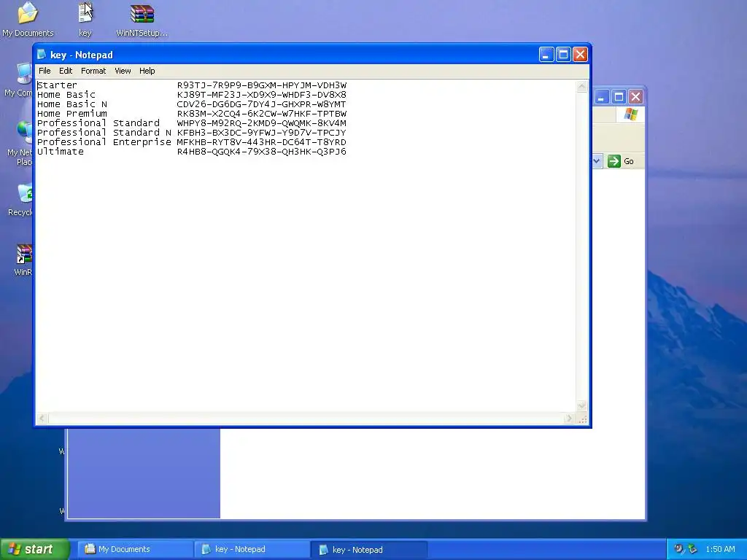
Task: Select the My Computer desktop icon
Action: coord(19,79)
